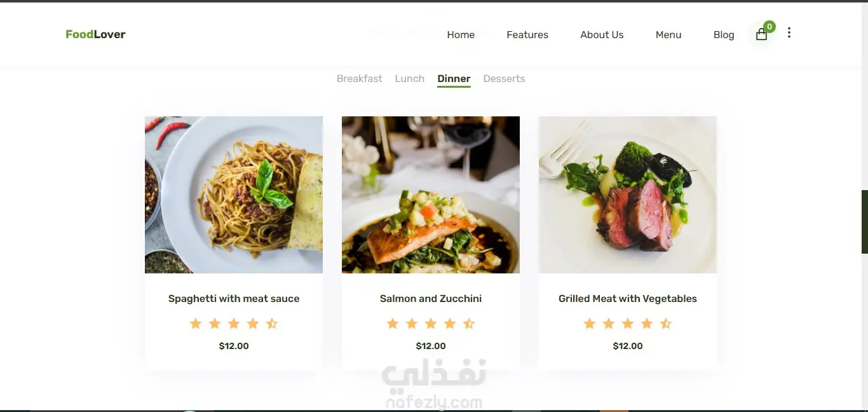This screenshot has width=868, height=412.
Task: Open the shopping bag cart icon
Action: (761, 35)
